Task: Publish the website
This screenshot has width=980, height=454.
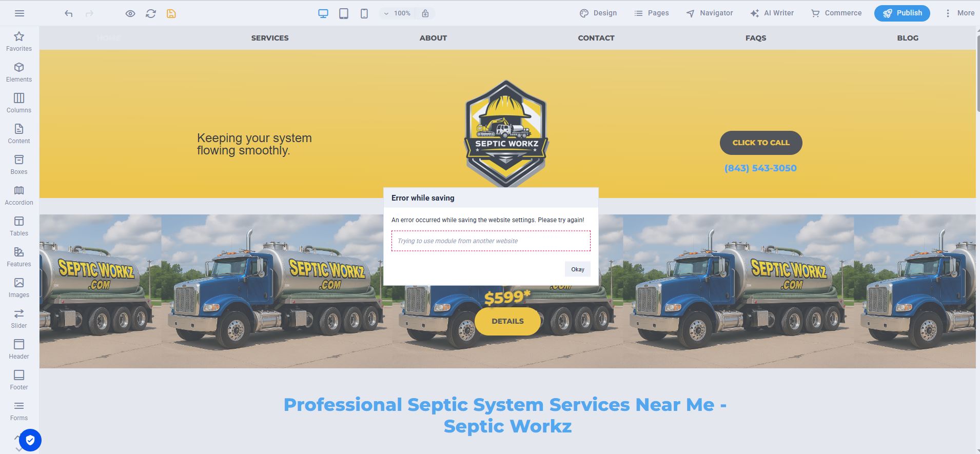Action: pyautogui.click(x=902, y=13)
